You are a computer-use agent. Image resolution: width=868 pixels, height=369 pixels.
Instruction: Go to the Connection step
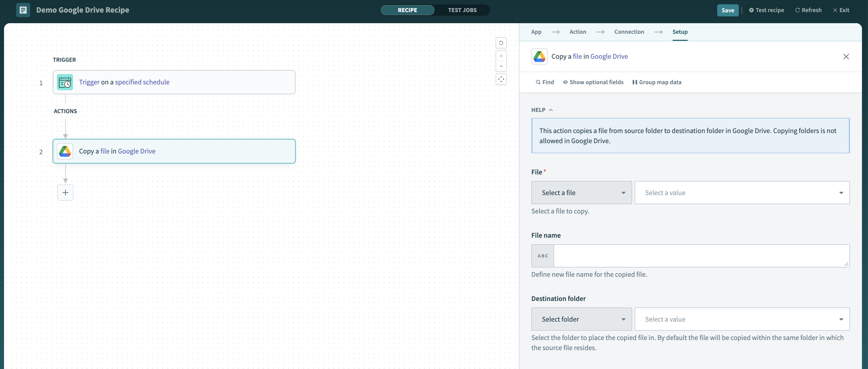tap(629, 32)
